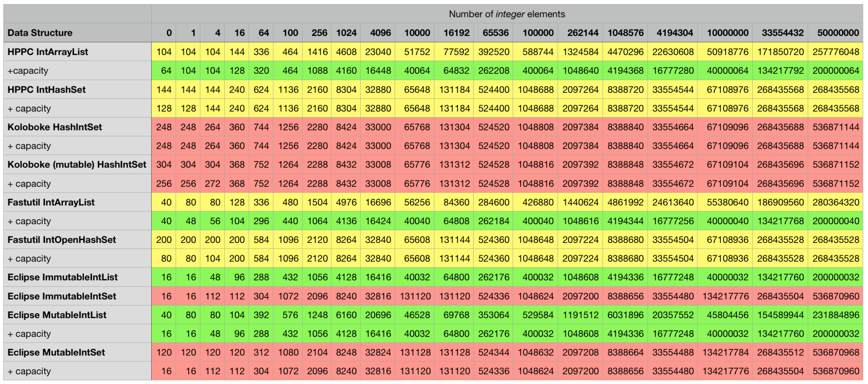Screen dimensions: 868x384
Task: Select the 'HPPC IntArrayList' row label
Action: pyautogui.click(x=47, y=52)
